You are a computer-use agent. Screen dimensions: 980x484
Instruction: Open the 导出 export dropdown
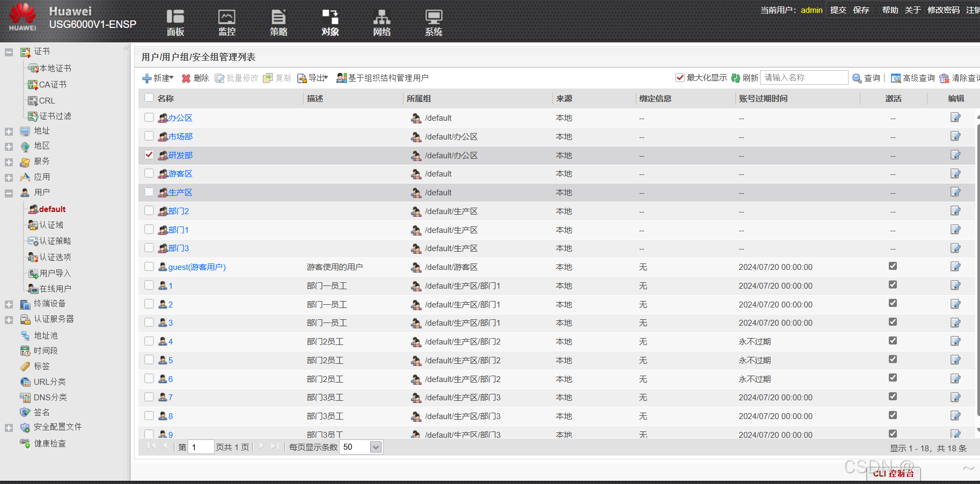coord(313,78)
